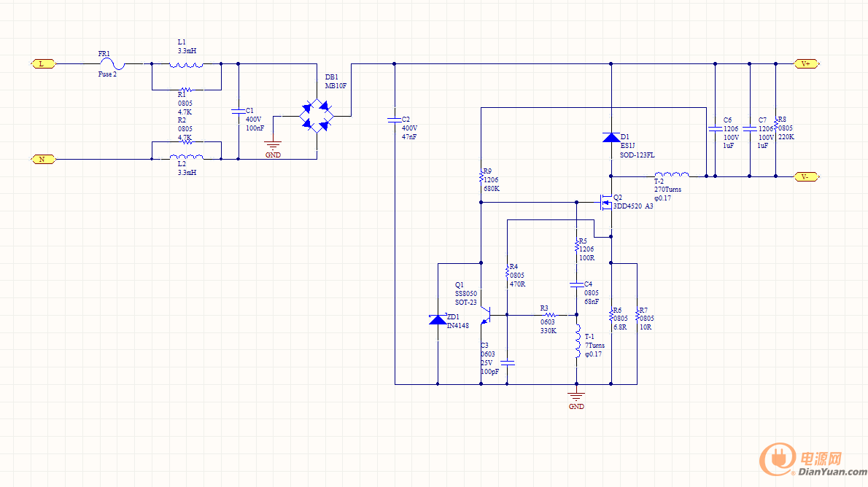Click the MB10F part label
Screen dimensions: 868x487
(336, 86)
